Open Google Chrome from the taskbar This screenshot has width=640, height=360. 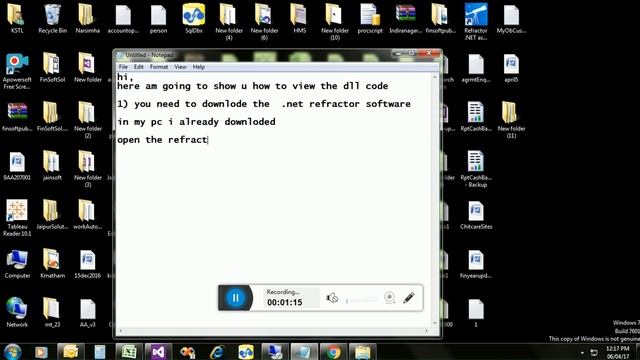pyautogui.click(x=333, y=351)
